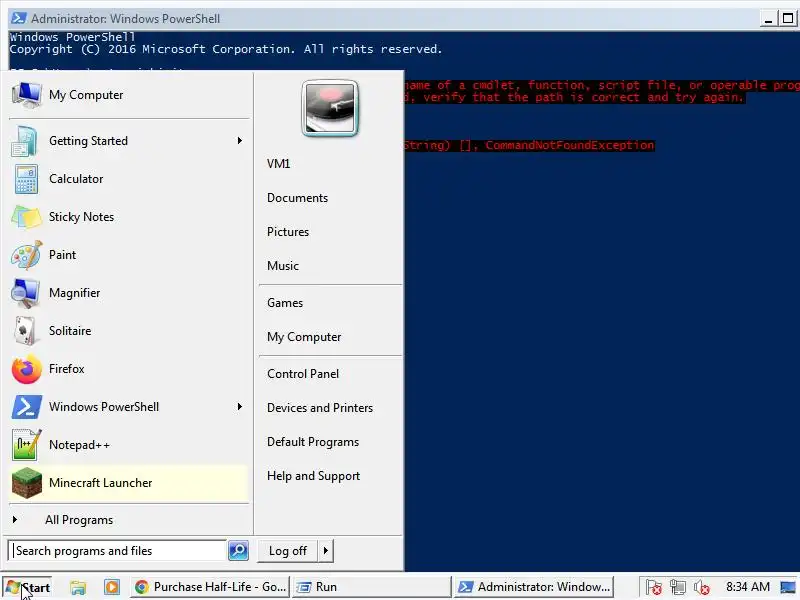This screenshot has width=800, height=600.
Task: Expand Windows PowerShell jump list arrow
Action: 239,407
